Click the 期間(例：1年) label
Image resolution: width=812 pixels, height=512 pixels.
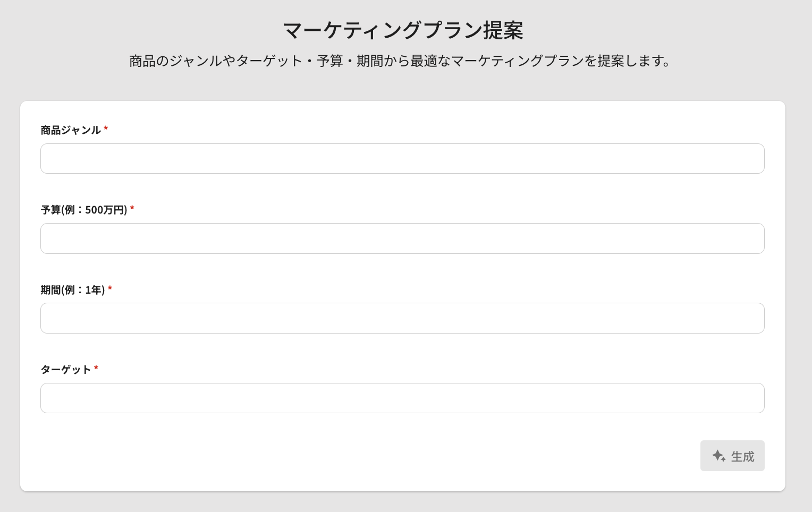(x=73, y=290)
